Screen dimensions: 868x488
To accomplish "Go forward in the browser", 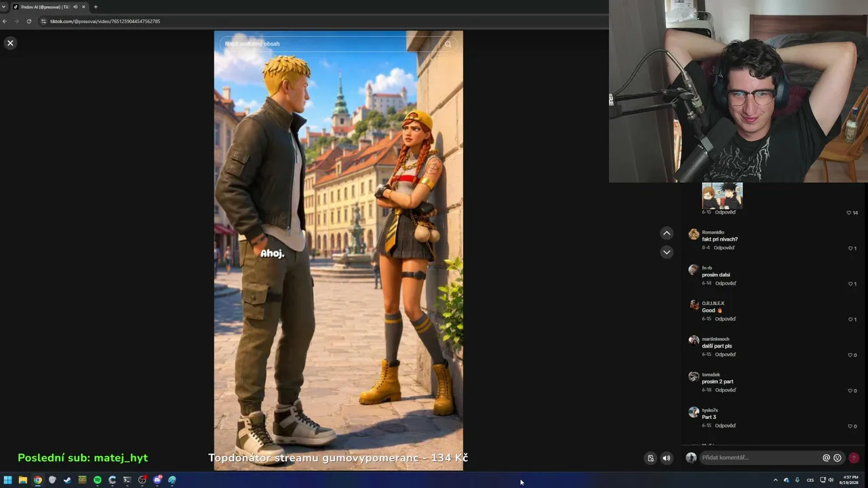I will 17,21.
